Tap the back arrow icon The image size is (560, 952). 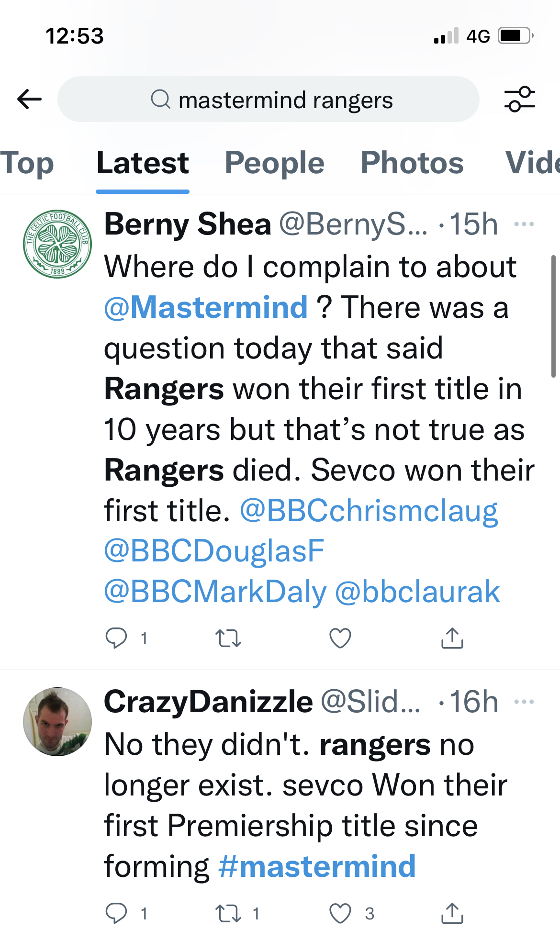30,100
